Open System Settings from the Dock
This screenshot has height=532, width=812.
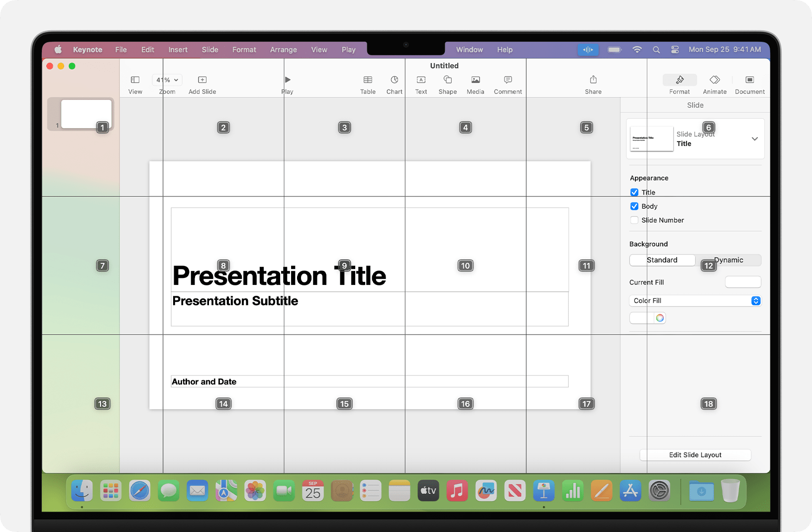point(659,491)
